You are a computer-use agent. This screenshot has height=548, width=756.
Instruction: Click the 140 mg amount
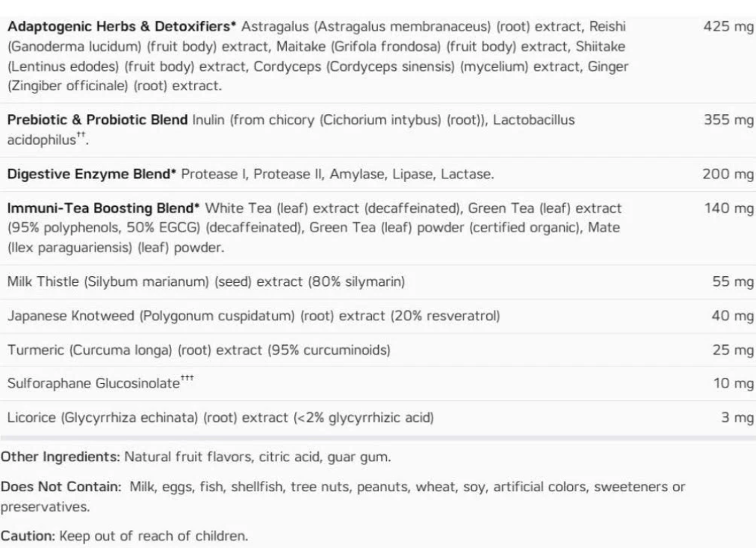click(x=728, y=210)
